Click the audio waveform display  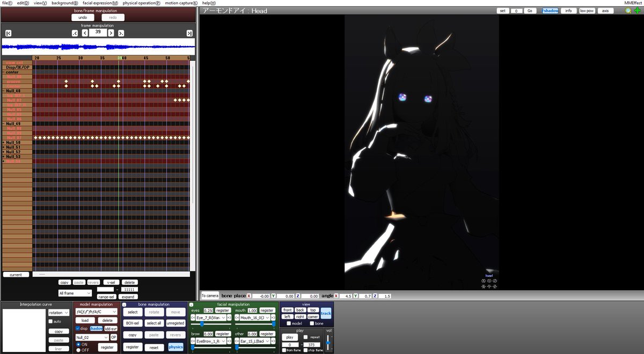98,47
